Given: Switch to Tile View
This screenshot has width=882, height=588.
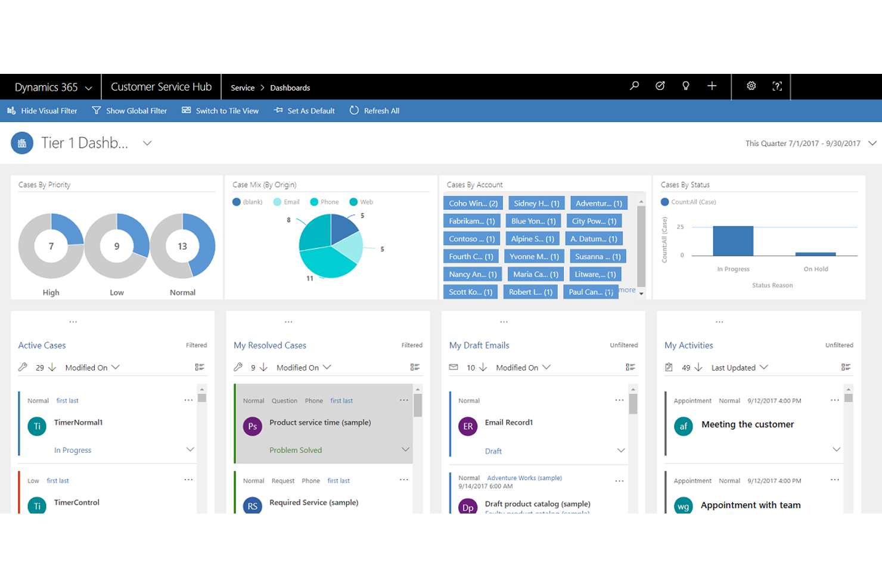Looking at the screenshot, I should tap(220, 111).
